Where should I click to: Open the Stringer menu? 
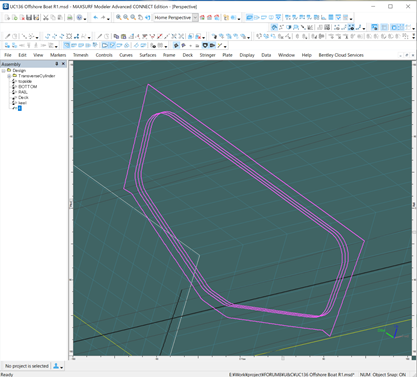207,55
